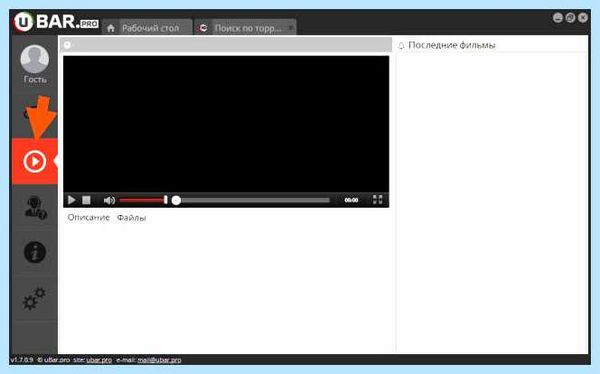Select the media player sidebar icon

tap(35, 161)
